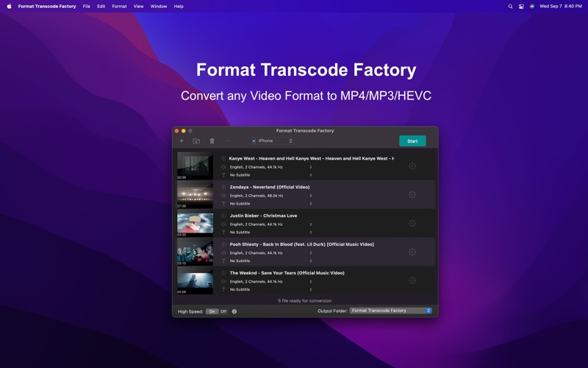Click the Kanye West video thumbnail
The width and height of the screenshot is (588, 368).
195,166
